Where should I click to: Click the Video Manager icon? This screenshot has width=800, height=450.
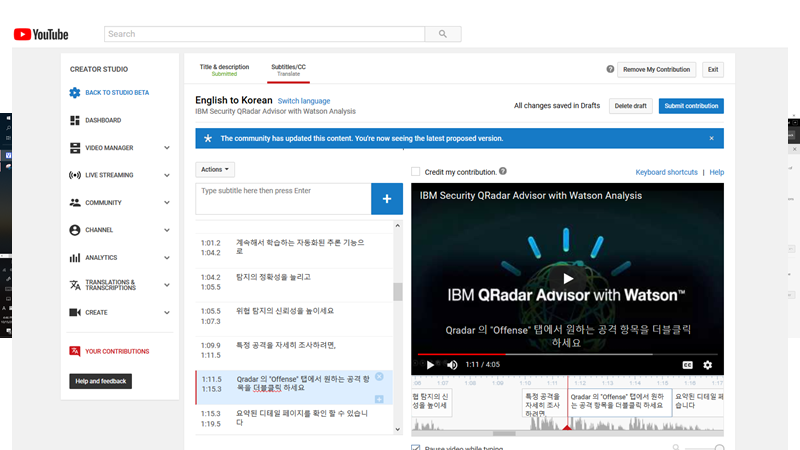click(75, 148)
